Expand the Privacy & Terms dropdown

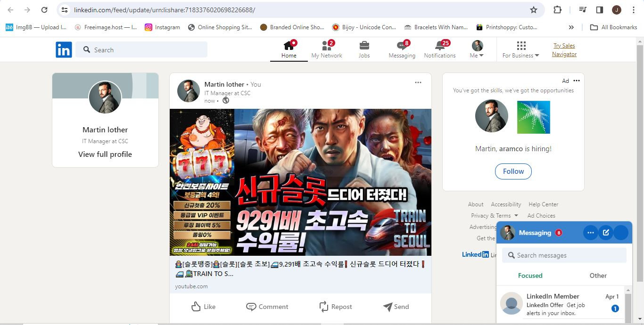click(x=495, y=216)
